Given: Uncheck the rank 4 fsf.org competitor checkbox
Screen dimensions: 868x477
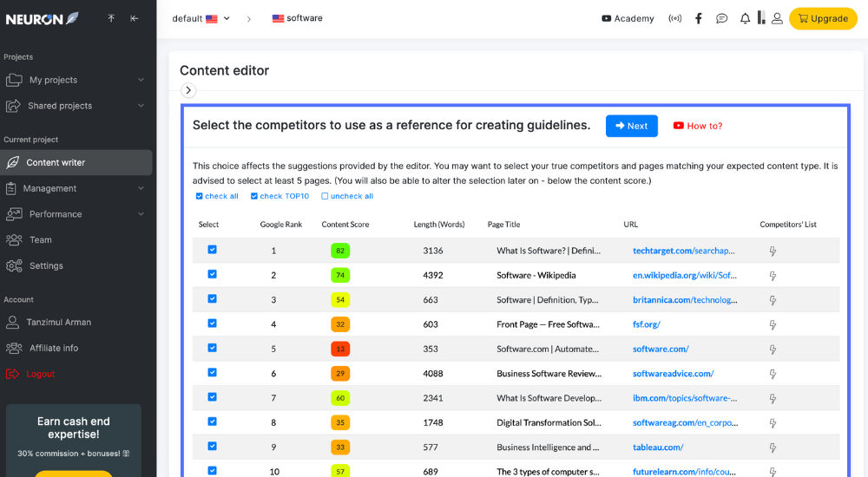Looking at the screenshot, I should coord(212,323).
